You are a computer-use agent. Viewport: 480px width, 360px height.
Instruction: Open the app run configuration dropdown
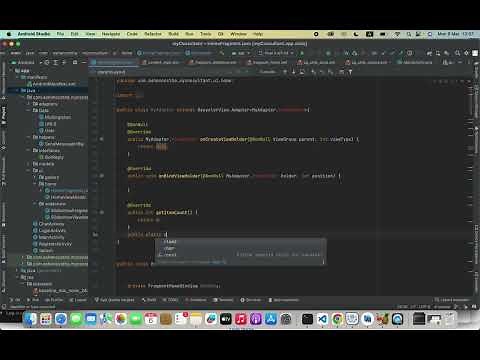pyautogui.click(x=241, y=53)
